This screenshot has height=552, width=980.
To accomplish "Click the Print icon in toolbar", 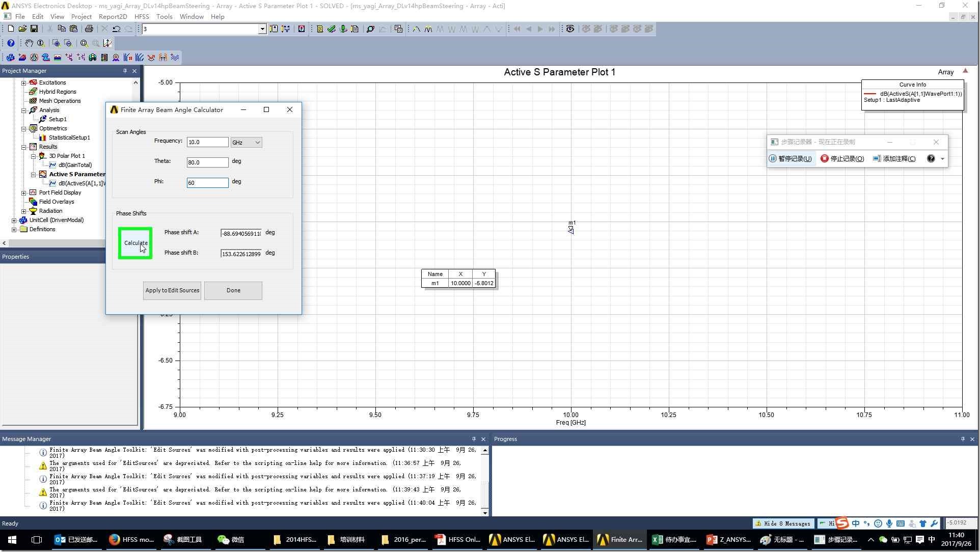I will coord(89,29).
